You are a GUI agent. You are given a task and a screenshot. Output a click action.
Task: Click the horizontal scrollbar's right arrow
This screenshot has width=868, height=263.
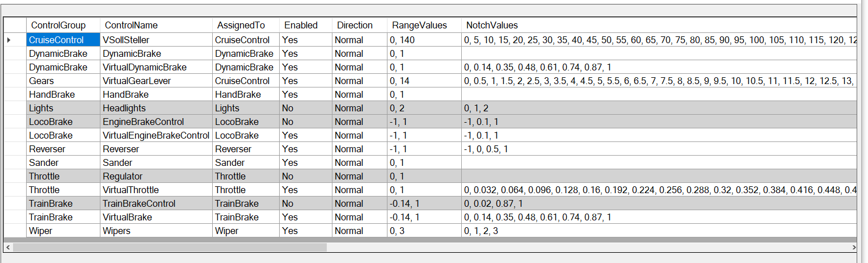point(853,248)
